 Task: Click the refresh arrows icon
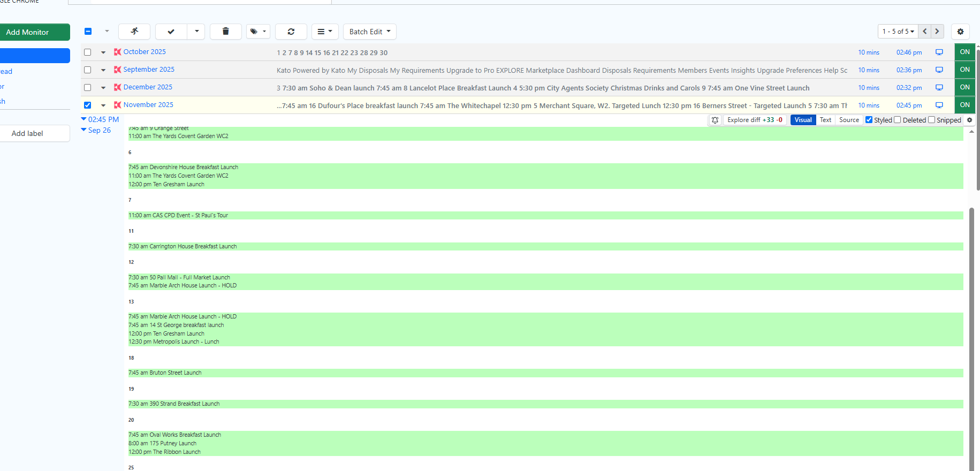(291, 32)
